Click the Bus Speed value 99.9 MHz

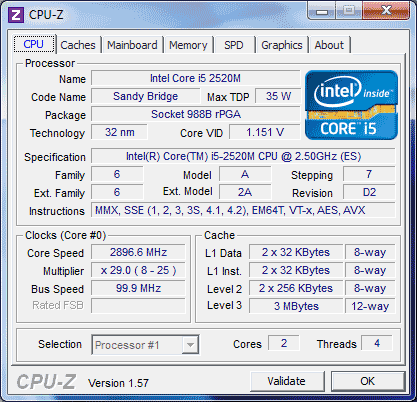click(138, 288)
